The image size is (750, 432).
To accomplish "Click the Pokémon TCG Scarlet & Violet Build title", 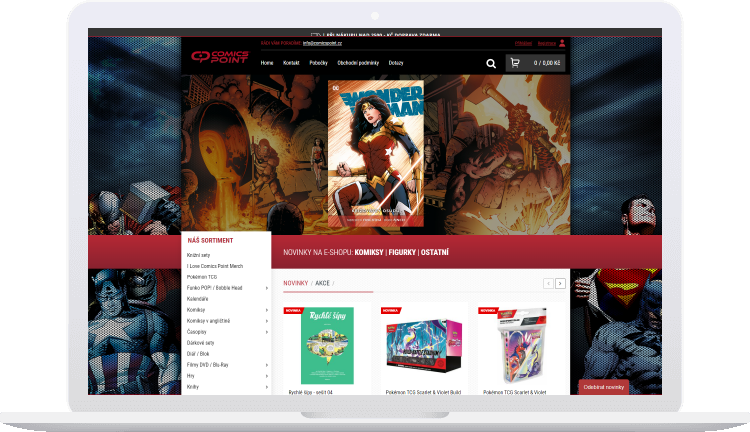I will point(423,392).
